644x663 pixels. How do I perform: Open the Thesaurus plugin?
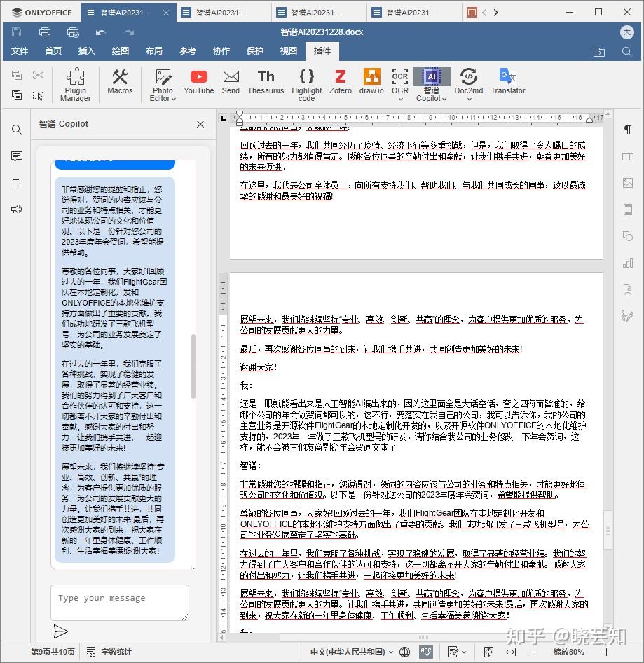pyautogui.click(x=266, y=81)
